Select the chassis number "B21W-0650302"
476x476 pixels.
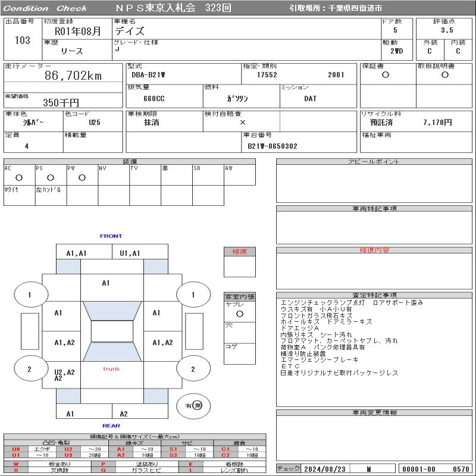point(273,146)
